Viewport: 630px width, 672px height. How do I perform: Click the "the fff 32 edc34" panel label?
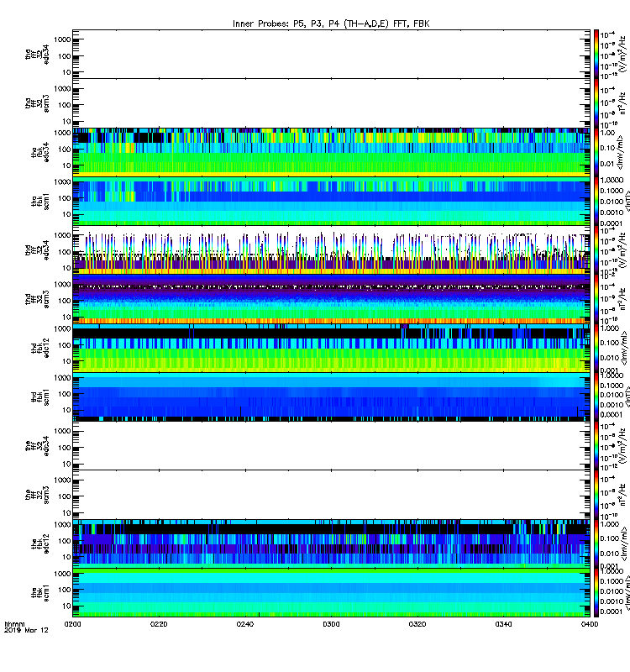37,446
